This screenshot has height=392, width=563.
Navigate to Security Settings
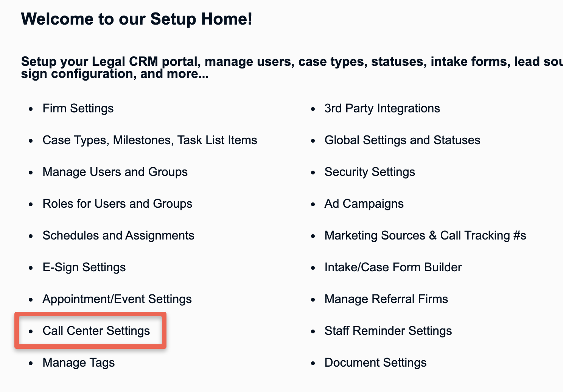369,172
